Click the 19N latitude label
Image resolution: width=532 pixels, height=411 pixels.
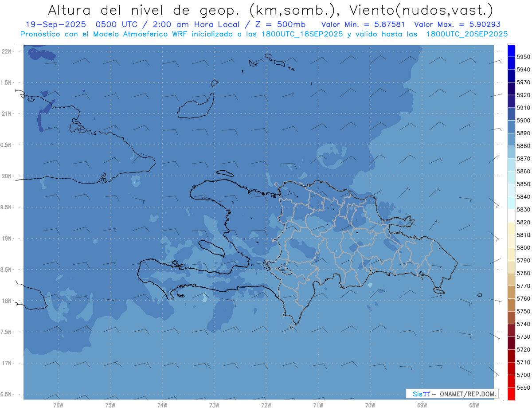(7, 239)
